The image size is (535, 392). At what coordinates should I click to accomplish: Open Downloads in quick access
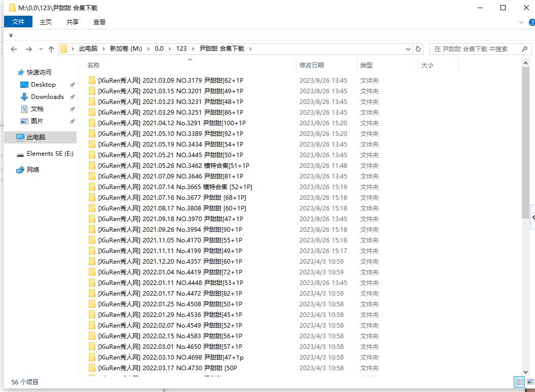47,97
